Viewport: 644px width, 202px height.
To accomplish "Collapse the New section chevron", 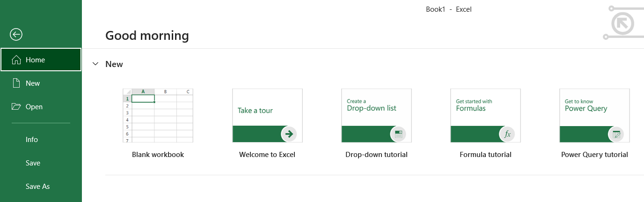I will click(95, 64).
